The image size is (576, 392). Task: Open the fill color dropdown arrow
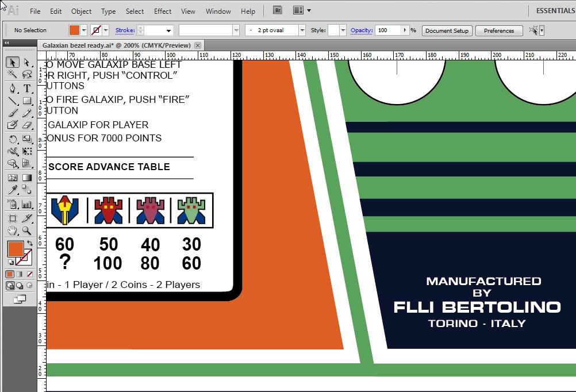tap(84, 30)
